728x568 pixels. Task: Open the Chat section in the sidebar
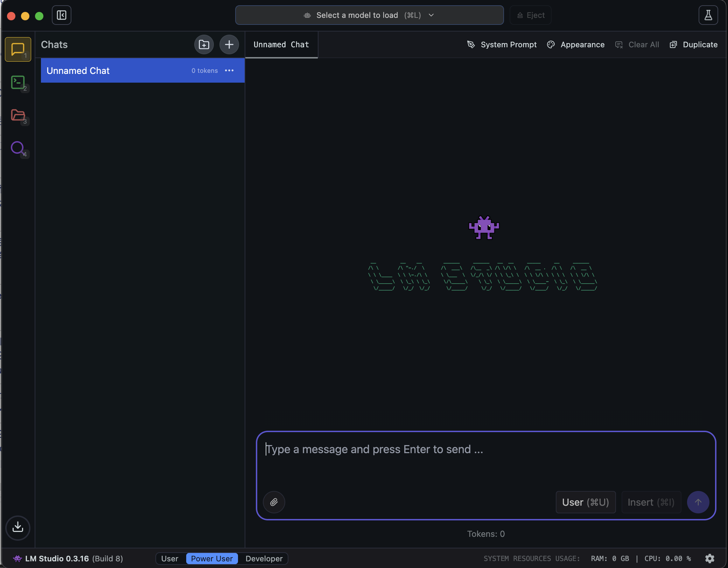point(17,49)
